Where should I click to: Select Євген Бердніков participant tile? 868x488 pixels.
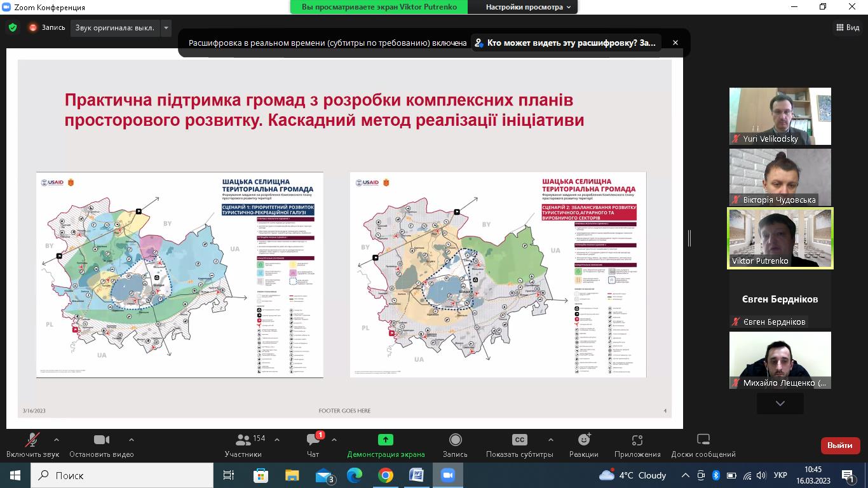click(780, 299)
